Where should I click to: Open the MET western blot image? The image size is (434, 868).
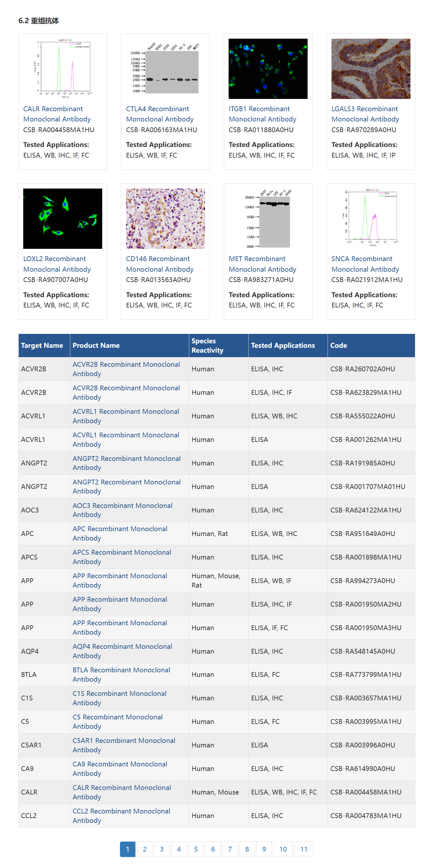[x=268, y=218]
